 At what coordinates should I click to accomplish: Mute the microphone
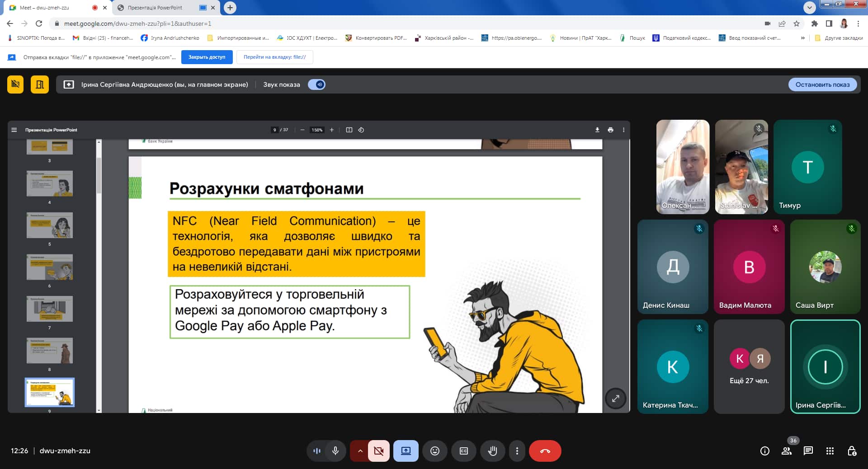[x=335, y=451]
